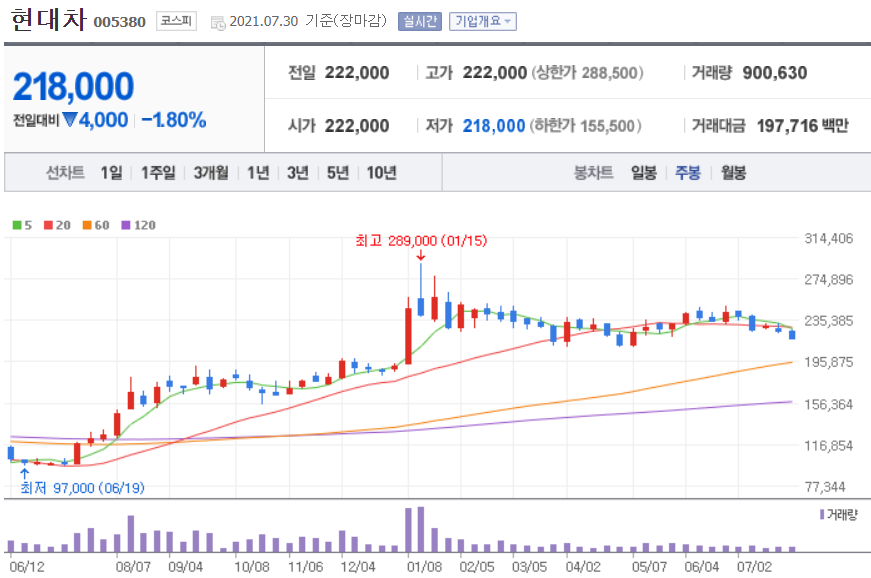The width and height of the screenshot is (871, 578).
Task: Click the current price 218,000
Action: tap(73, 87)
